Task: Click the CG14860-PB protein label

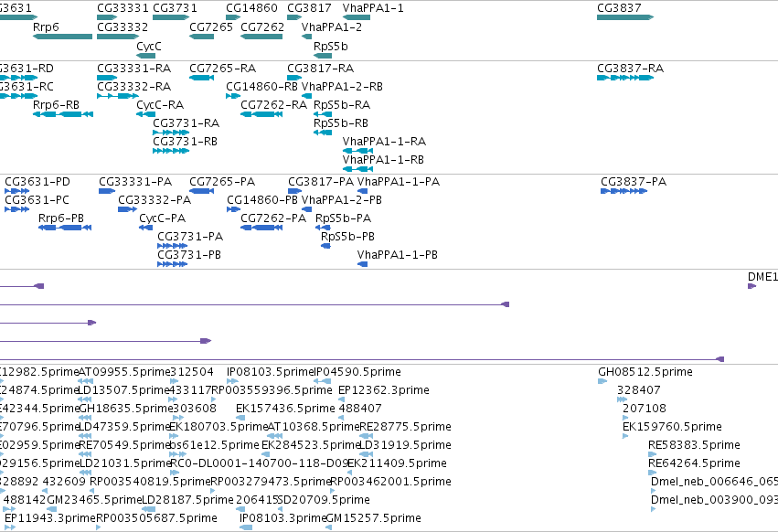Action: 262,200
